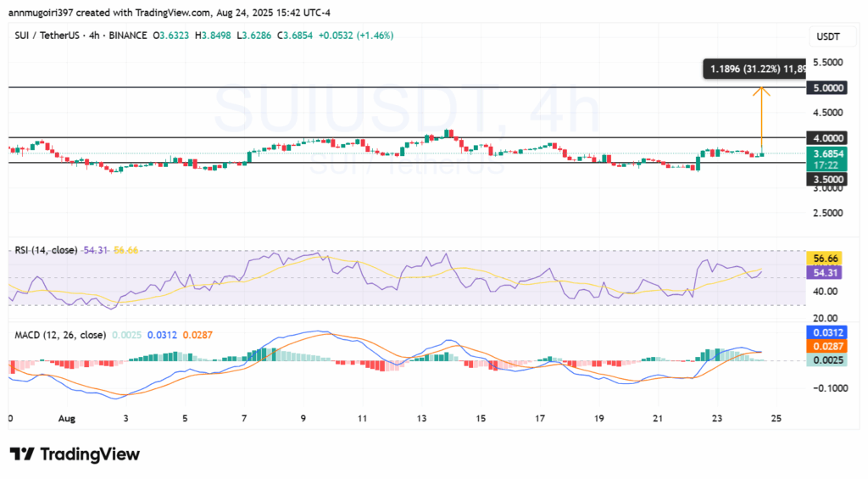Open the MACD (12, 26, close) indicator legend
The width and height of the screenshot is (868, 479).
tap(60, 335)
